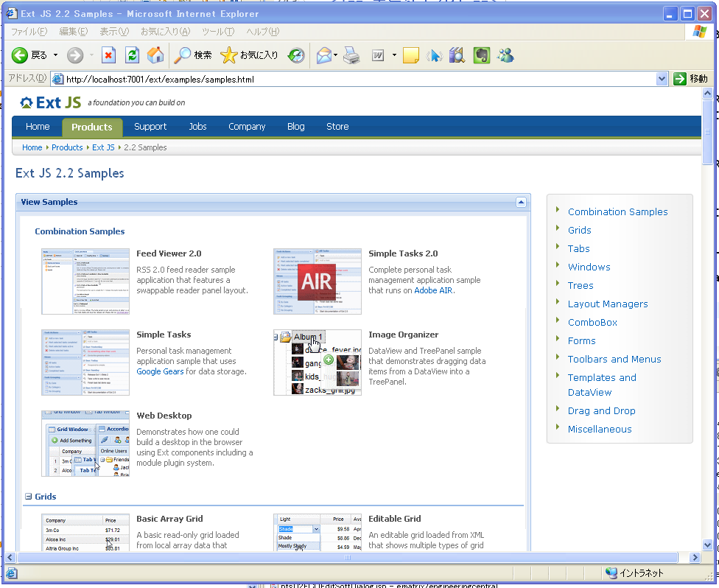
Task: Follow the Ext JS breadcrumb link
Action: pos(103,147)
